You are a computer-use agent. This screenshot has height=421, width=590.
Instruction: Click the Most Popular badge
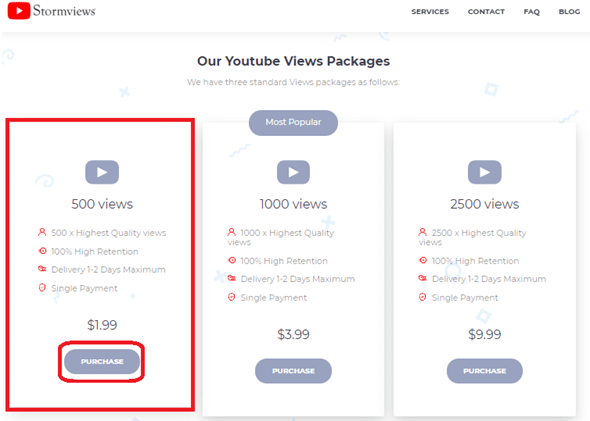click(x=293, y=123)
